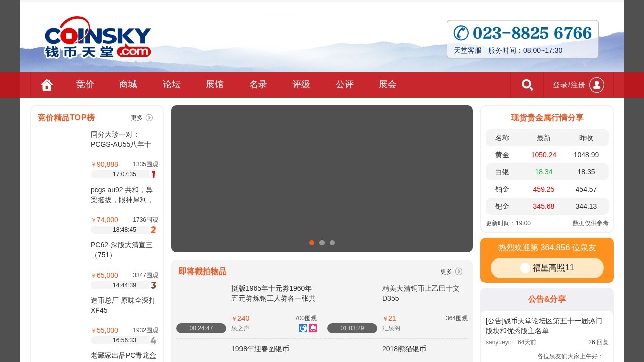Click the round avatar beside 福星高照11
This screenshot has height=362, width=644.
click(525, 268)
